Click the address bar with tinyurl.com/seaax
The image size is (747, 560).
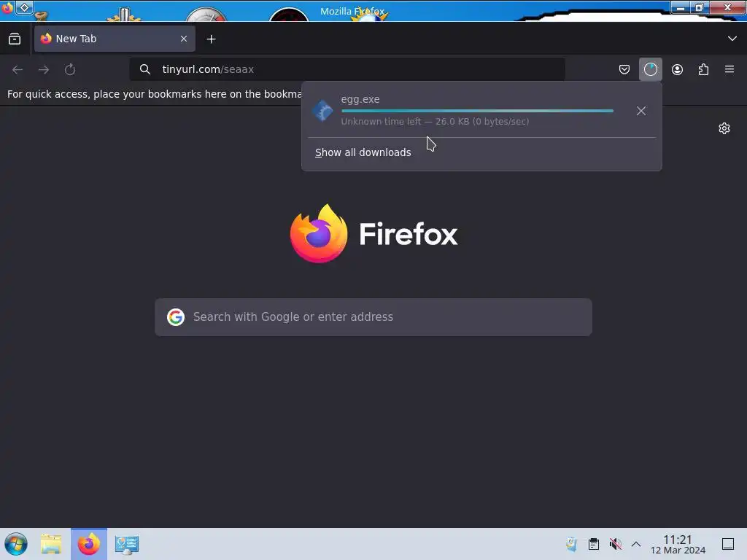[x=347, y=69]
